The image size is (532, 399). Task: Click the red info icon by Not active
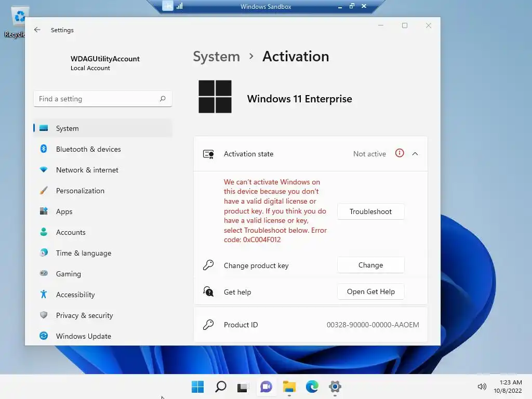tap(400, 153)
